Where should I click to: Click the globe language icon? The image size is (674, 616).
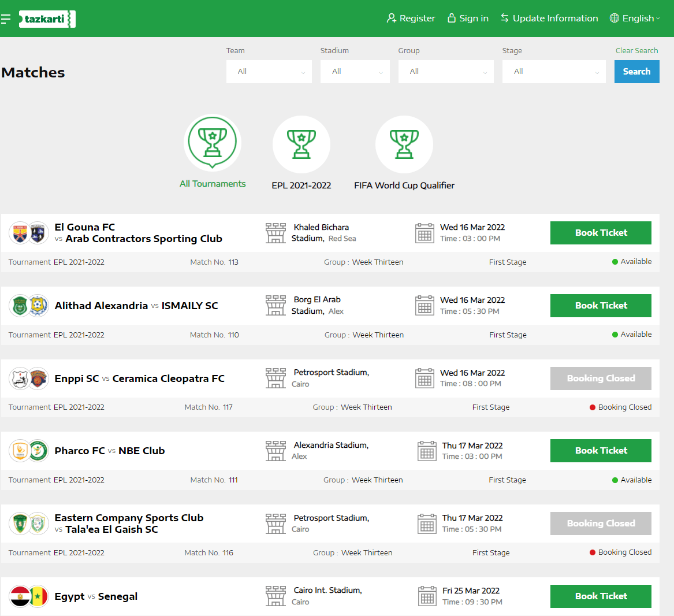615,18
